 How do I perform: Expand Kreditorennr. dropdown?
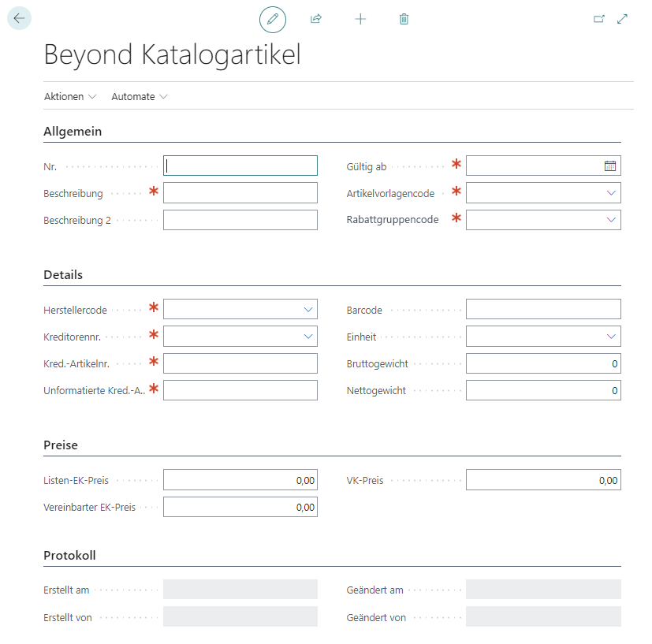pos(308,337)
